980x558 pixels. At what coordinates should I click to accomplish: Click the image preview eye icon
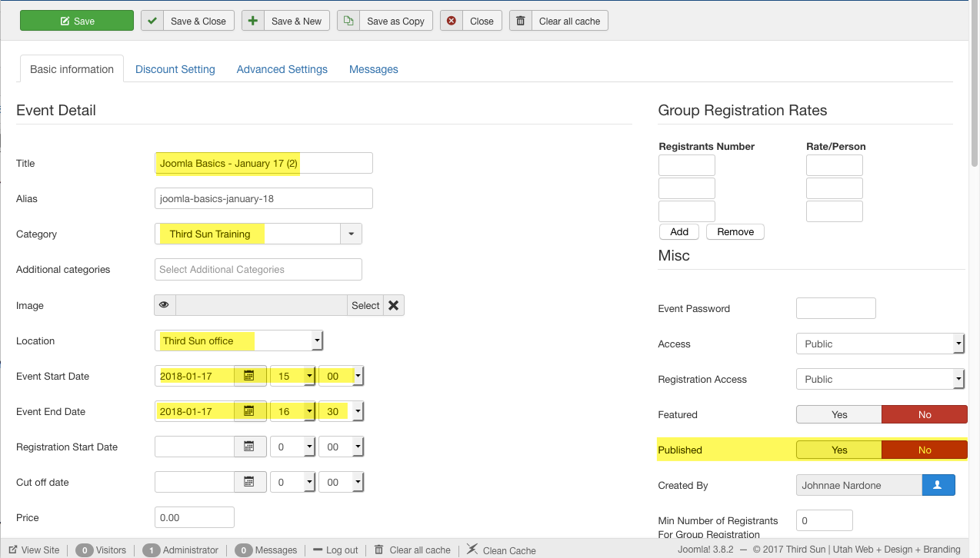(165, 305)
